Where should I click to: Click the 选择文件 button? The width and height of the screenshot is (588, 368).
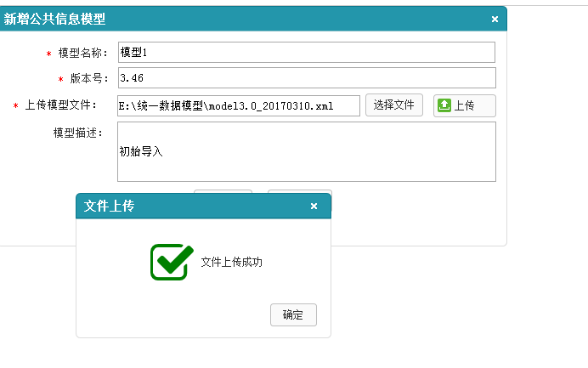393,105
